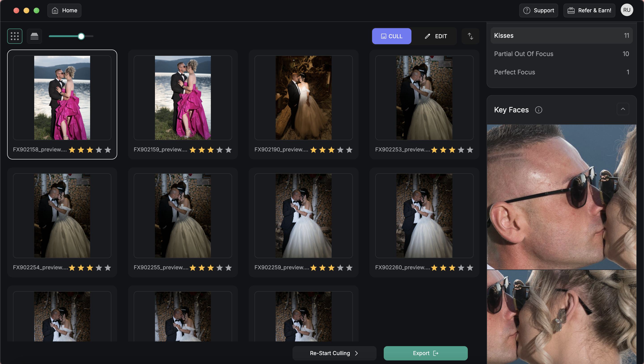
Task: Click the sort order arrows icon
Action: pyautogui.click(x=470, y=36)
